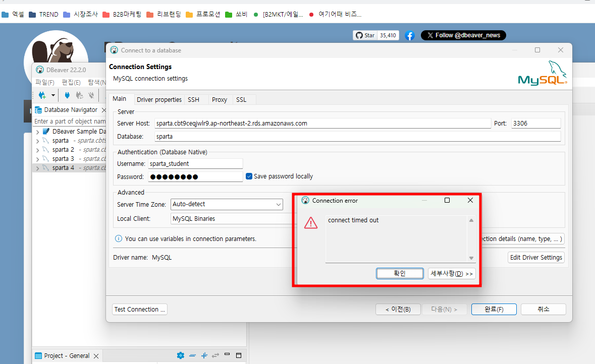This screenshot has height=364, width=595.
Task: Click the Project General settings gear icon
Action: (x=181, y=355)
